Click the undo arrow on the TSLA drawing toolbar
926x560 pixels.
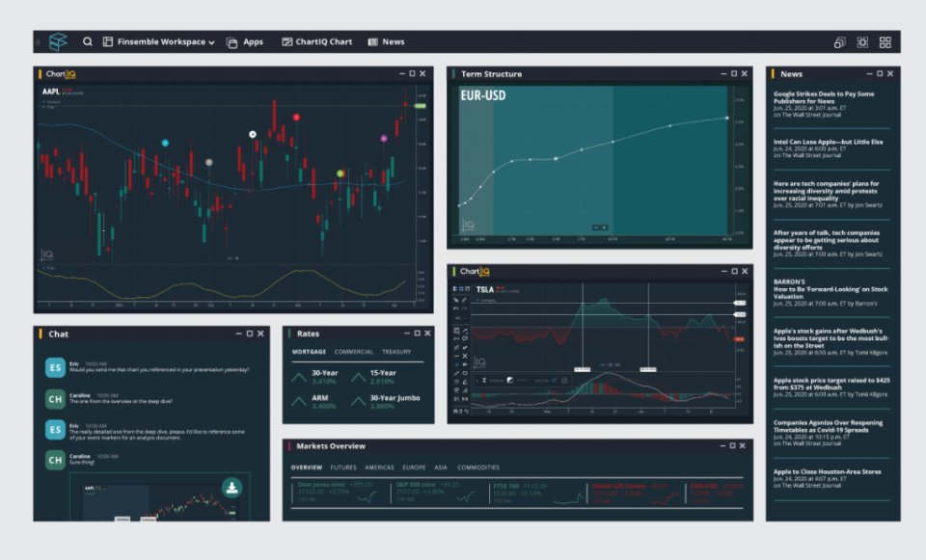click(455, 307)
